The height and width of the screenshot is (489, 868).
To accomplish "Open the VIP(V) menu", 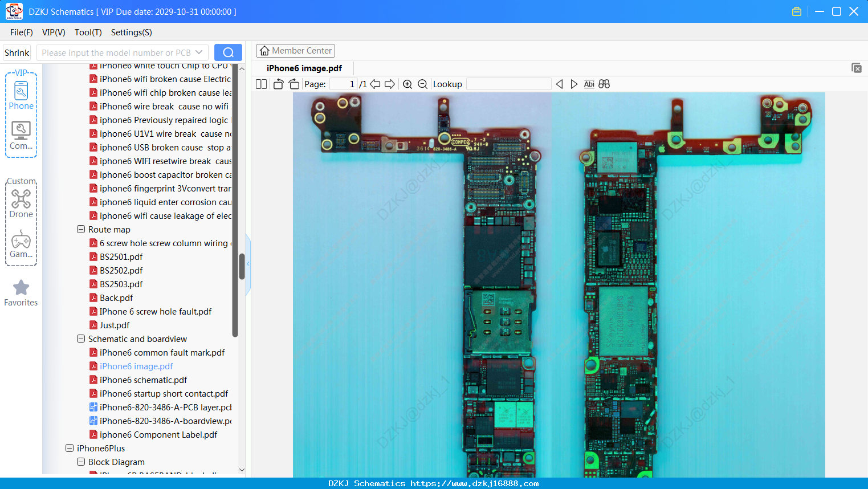I will pyautogui.click(x=54, y=32).
